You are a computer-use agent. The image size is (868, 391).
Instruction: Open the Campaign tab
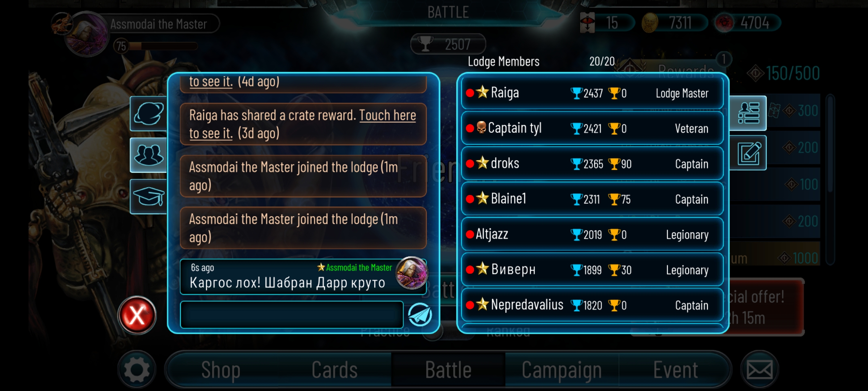tap(562, 370)
